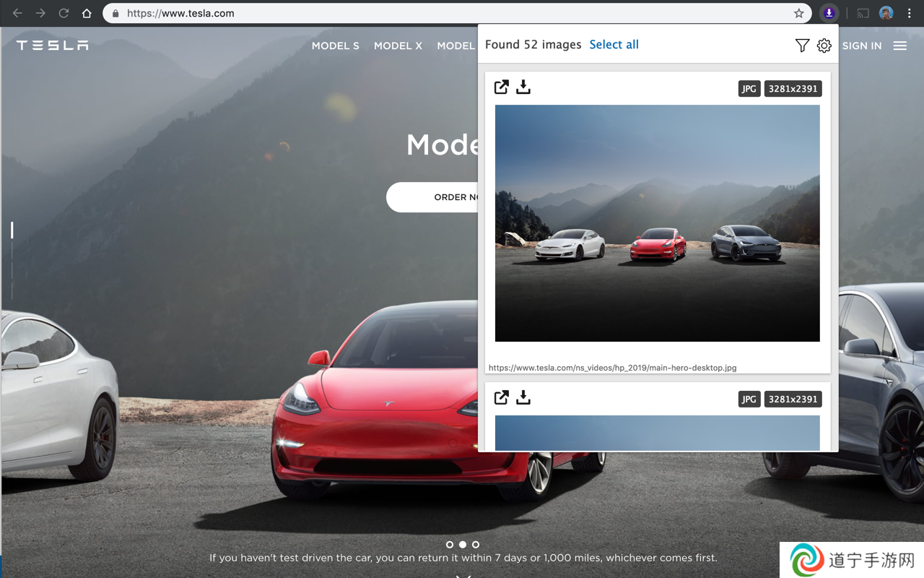The width and height of the screenshot is (924, 578).
Task: Open the browser home page icon
Action: click(87, 13)
